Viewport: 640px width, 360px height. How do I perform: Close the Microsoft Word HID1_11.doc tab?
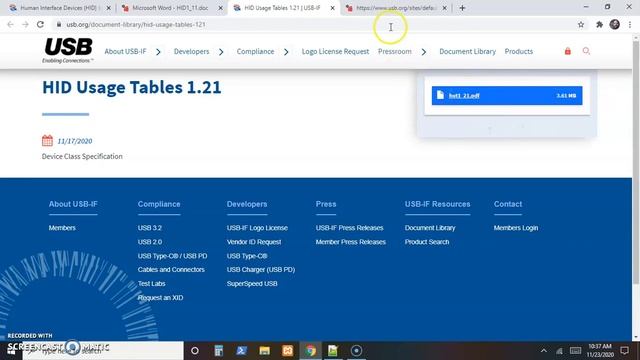[x=220, y=8]
